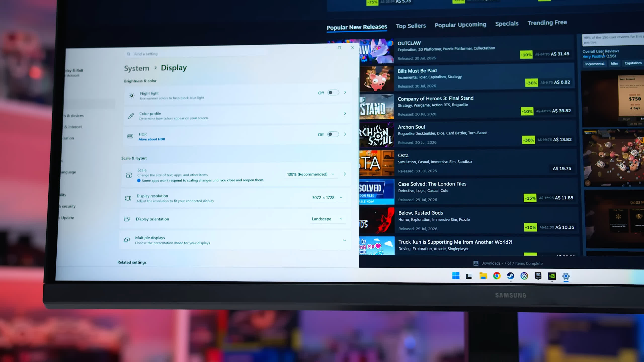Screen dimensions: 644x362
Task: Click the 'Related settings' heading
Action: coord(132,262)
